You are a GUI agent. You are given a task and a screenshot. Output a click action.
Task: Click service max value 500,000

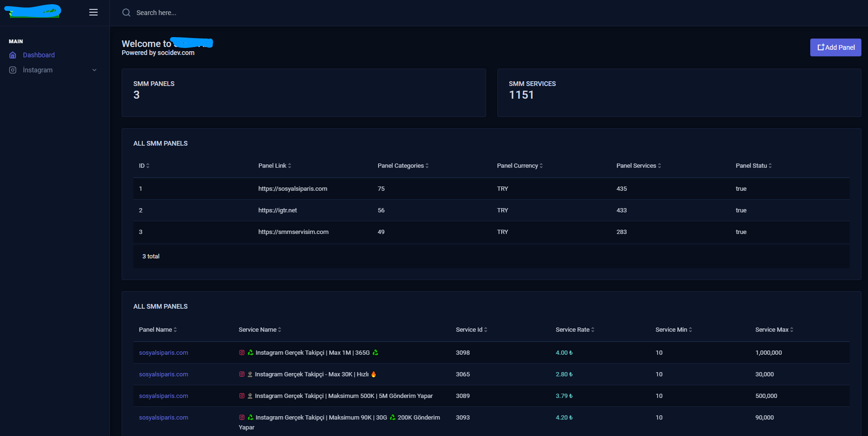pyautogui.click(x=766, y=396)
